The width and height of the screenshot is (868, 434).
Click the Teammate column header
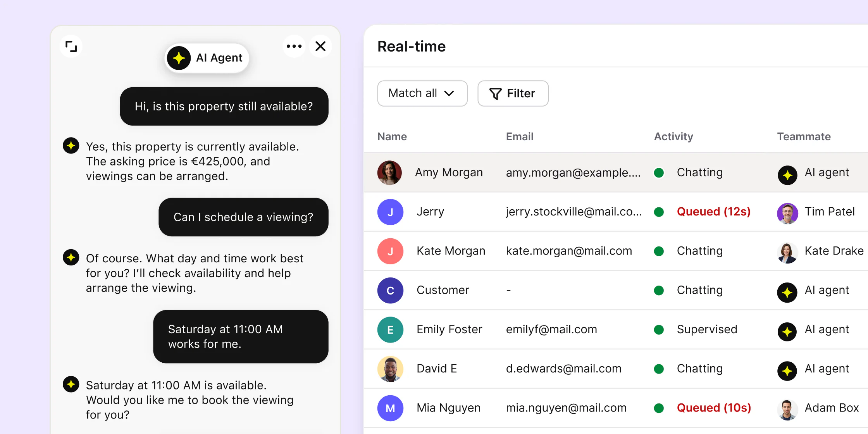[804, 136]
